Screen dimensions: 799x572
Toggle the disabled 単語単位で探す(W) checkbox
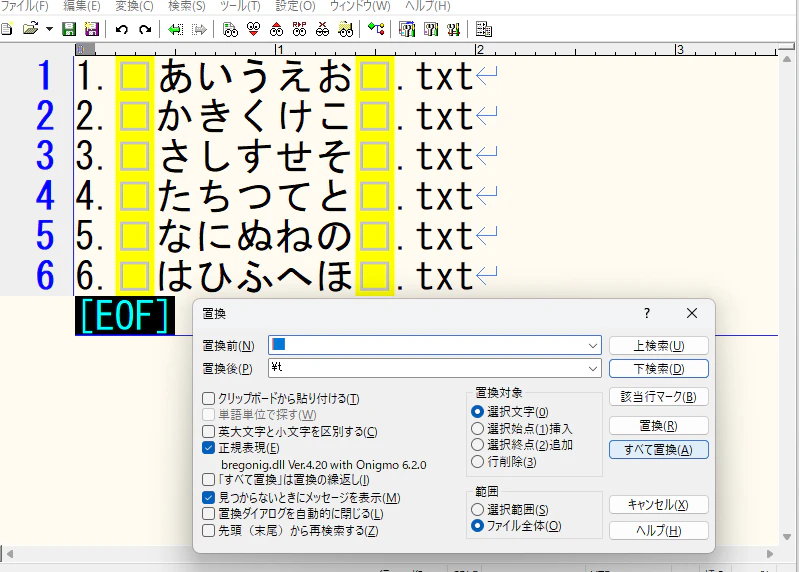(x=208, y=414)
